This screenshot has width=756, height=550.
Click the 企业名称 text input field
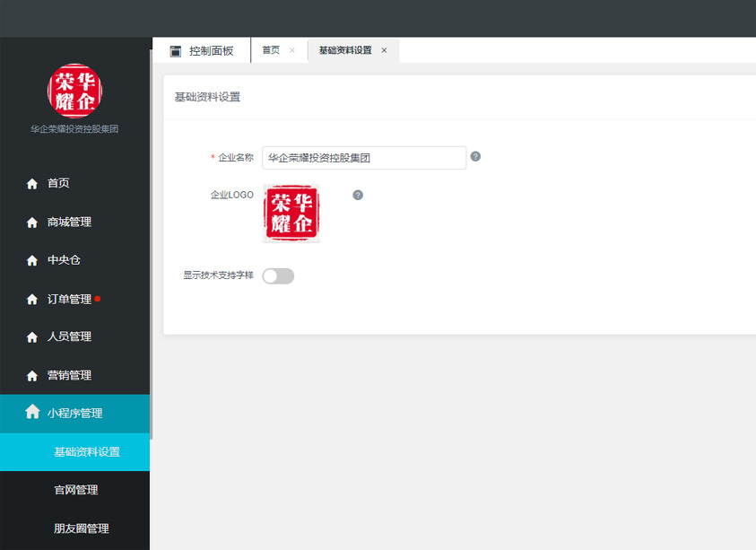tap(364, 158)
